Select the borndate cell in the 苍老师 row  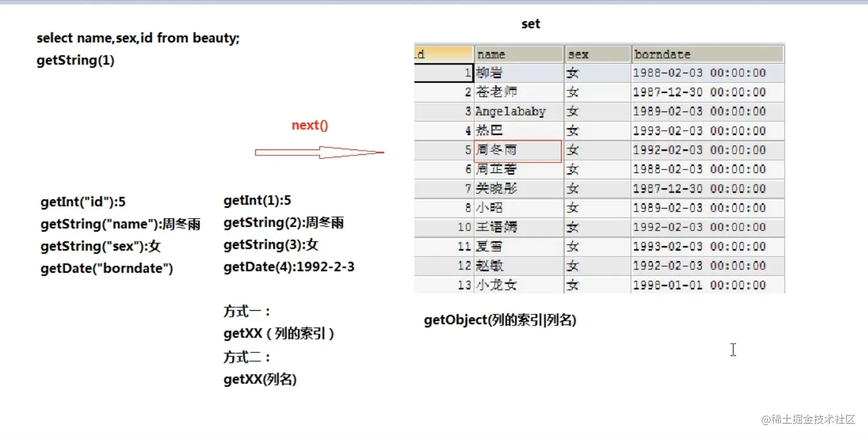(x=708, y=92)
